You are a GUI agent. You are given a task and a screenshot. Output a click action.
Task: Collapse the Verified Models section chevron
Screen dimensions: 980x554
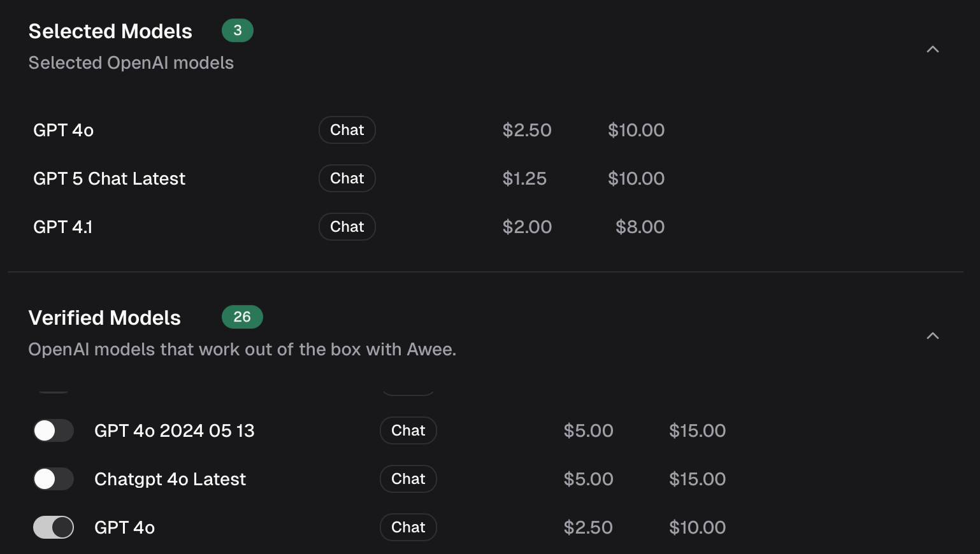(x=932, y=336)
